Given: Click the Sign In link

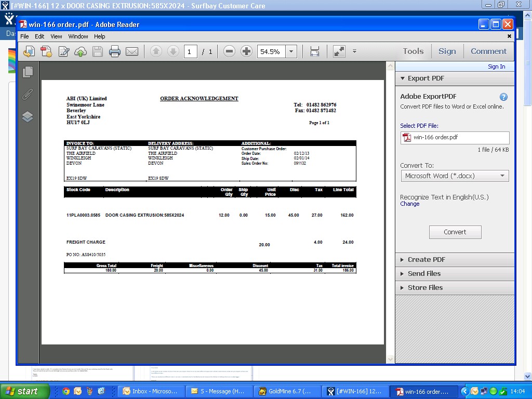Looking at the screenshot, I should click(496, 66).
